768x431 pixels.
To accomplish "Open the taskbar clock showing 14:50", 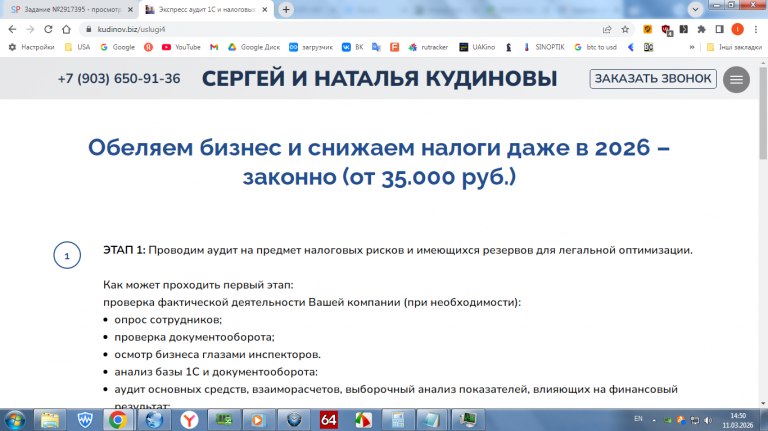I will [x=738, y=420].
